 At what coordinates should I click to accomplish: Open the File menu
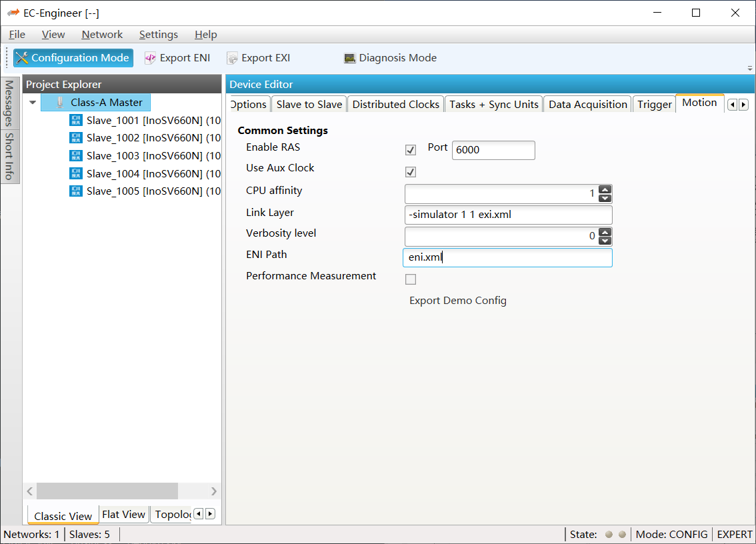17,35
